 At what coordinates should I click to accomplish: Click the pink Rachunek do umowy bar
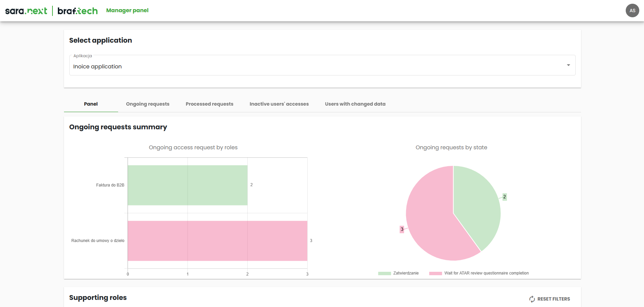click(217, 241)
